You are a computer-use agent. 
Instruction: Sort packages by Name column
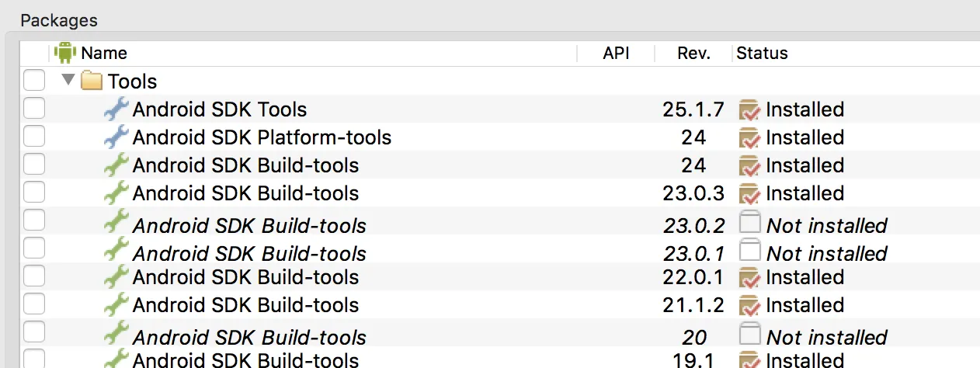pyautogui.click(x=104, y=53)
